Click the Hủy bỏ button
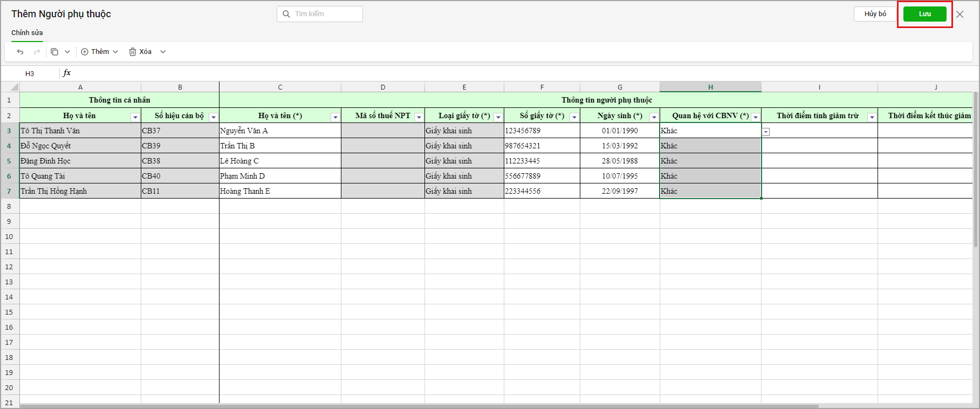980x409 pixels. [875, 14]
